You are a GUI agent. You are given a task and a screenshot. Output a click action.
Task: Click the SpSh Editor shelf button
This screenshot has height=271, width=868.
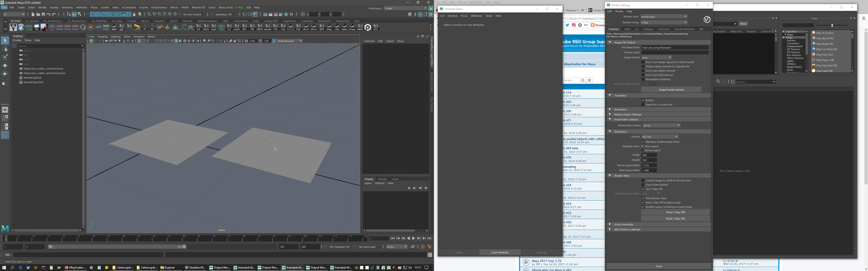pyautogui.click(x=106, y=27)
